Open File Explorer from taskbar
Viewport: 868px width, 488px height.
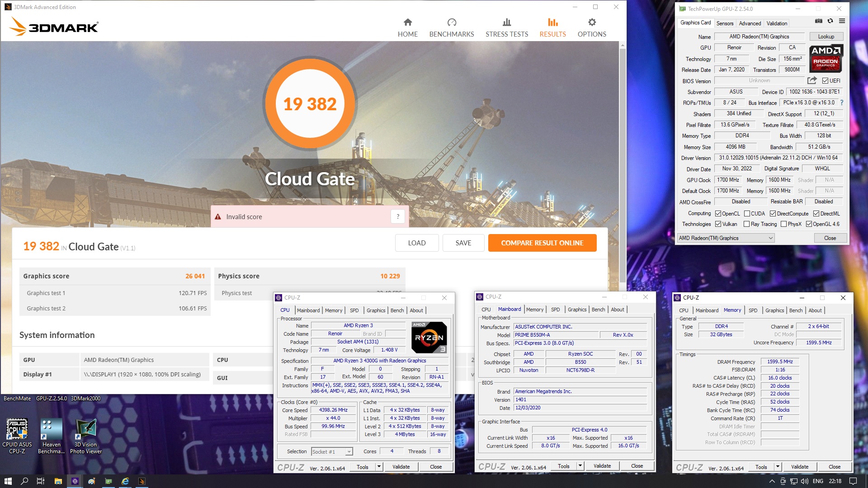tap(58, 481)
